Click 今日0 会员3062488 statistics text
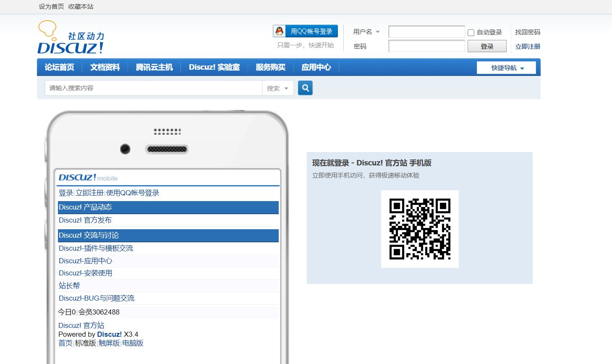 pos(89,312)
